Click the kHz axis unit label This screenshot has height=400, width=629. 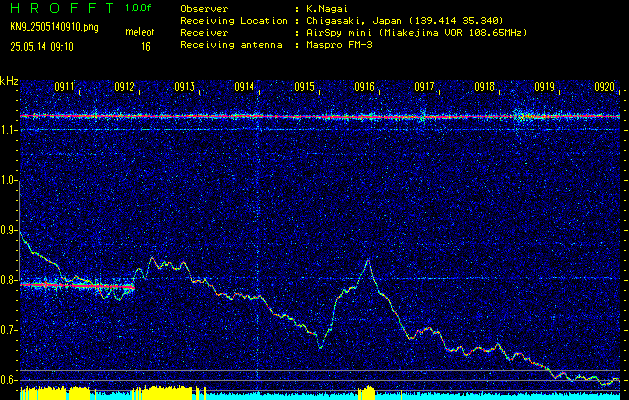pos(9,81)
